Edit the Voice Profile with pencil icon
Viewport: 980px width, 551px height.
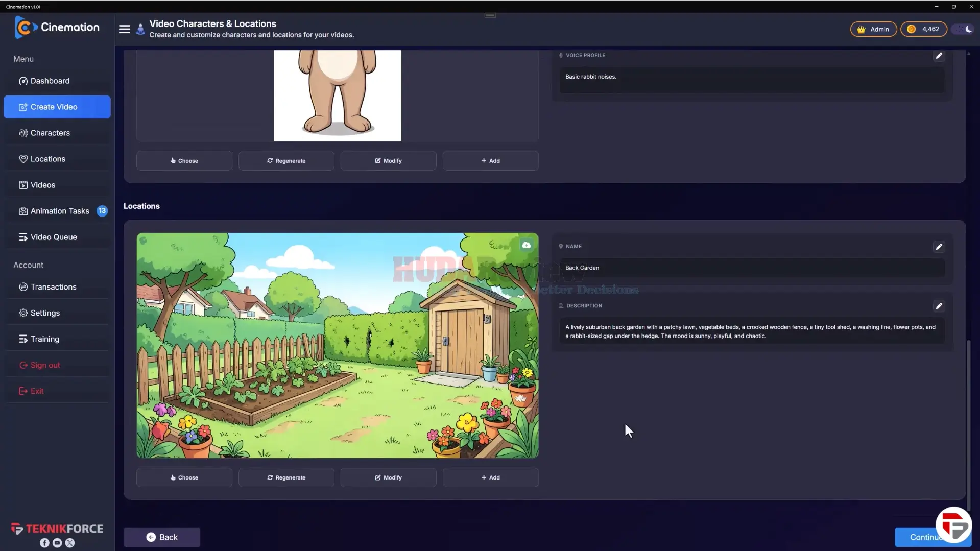click(x=939, y=56)
